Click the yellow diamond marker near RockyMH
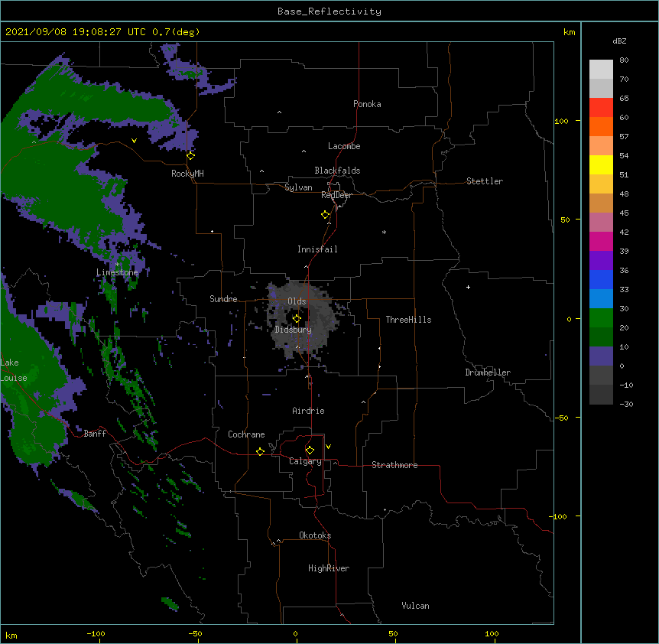The height and width of the screenshot is (644, 659). tap(191, 156)
